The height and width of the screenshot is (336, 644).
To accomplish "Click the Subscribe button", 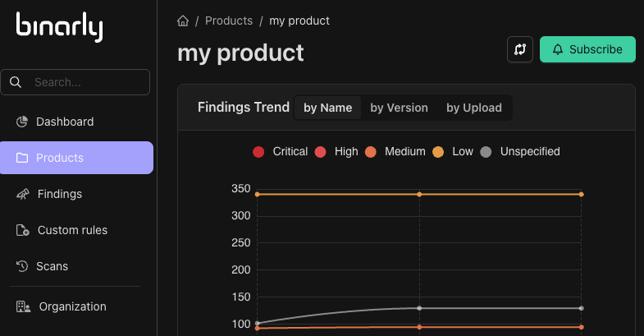I will pyautogui.click(x=587, y=49).
